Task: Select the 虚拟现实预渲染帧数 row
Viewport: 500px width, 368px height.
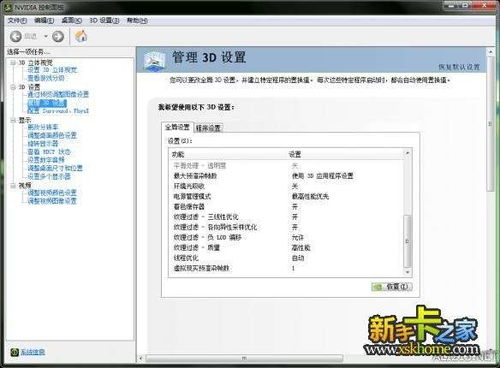Action: click(x=287, y=268)
